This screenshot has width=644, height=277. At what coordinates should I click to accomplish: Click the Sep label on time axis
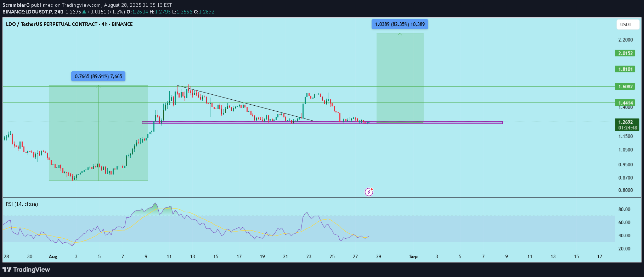(x=413, y=256)
